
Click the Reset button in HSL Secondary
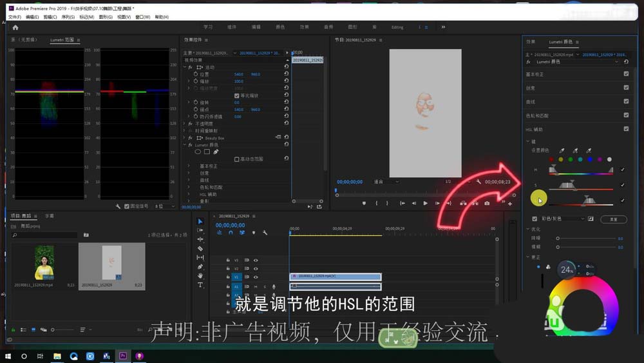pos(614,219)
